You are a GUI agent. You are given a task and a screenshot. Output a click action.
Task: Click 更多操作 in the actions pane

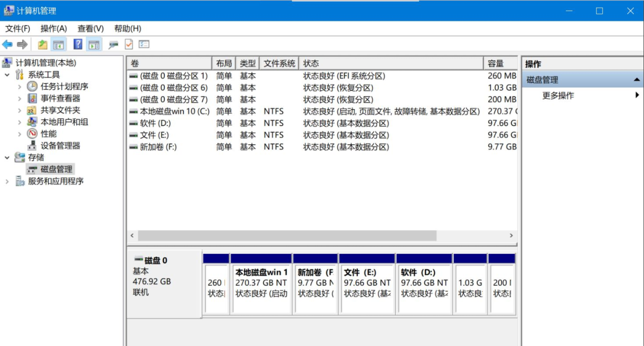558,95
